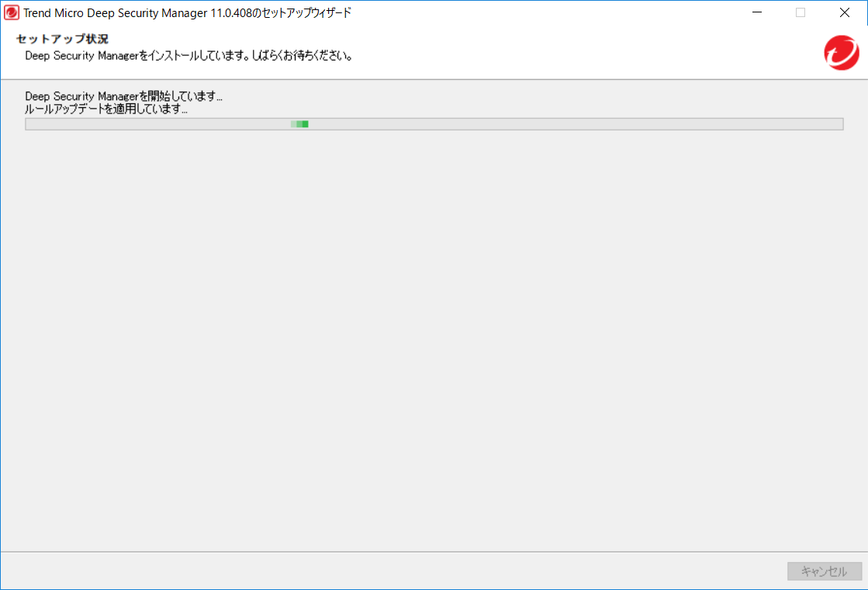This screenshot has height=590, width=868.
Task: Click the セットアップ状況 heading
Action: coord(63,39)
